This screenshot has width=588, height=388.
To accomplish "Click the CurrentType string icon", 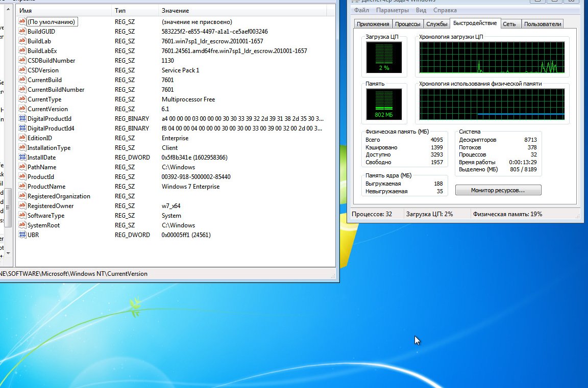I will 22,99.
